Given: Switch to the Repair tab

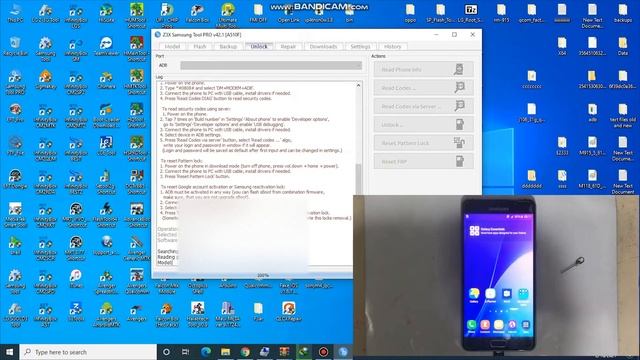Looking at the screenshot, I should 288,47.
